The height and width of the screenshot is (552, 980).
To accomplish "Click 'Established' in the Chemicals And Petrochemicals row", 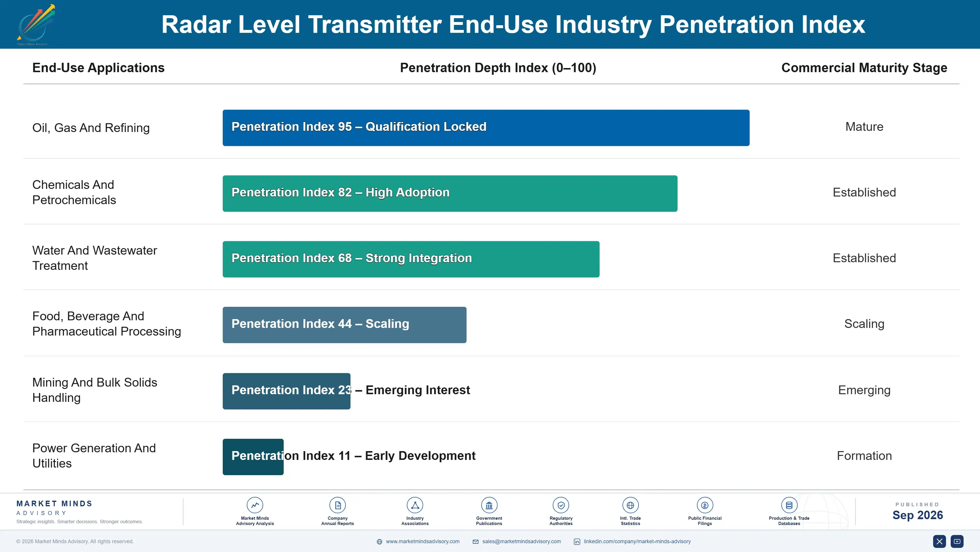I will click(x=864, y=192).
